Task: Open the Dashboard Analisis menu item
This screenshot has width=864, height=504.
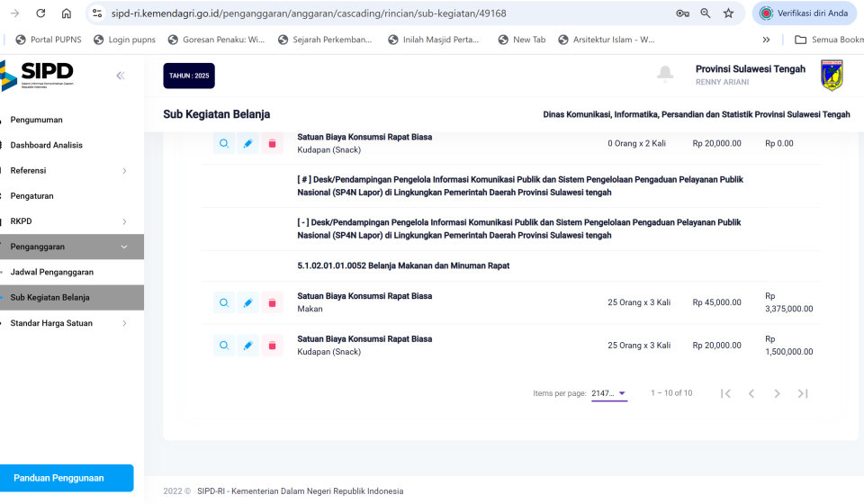Action: 47,145
